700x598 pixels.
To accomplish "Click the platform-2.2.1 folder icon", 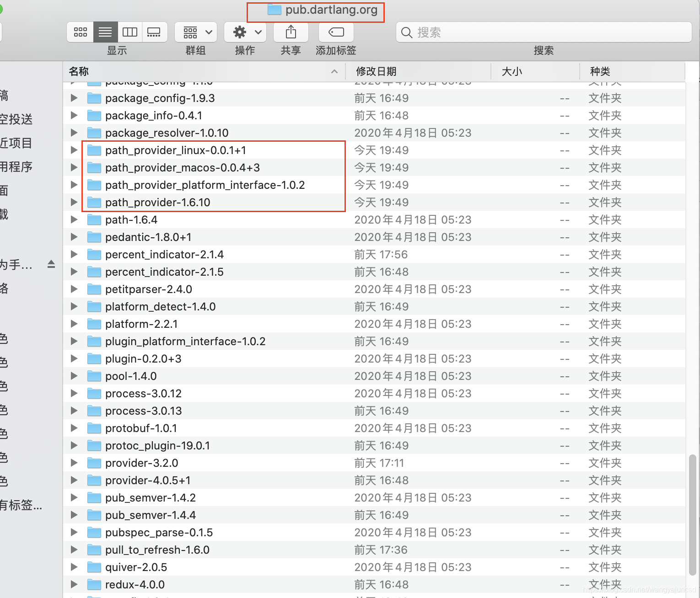I will pyautogui.click(x=94, y=324).
